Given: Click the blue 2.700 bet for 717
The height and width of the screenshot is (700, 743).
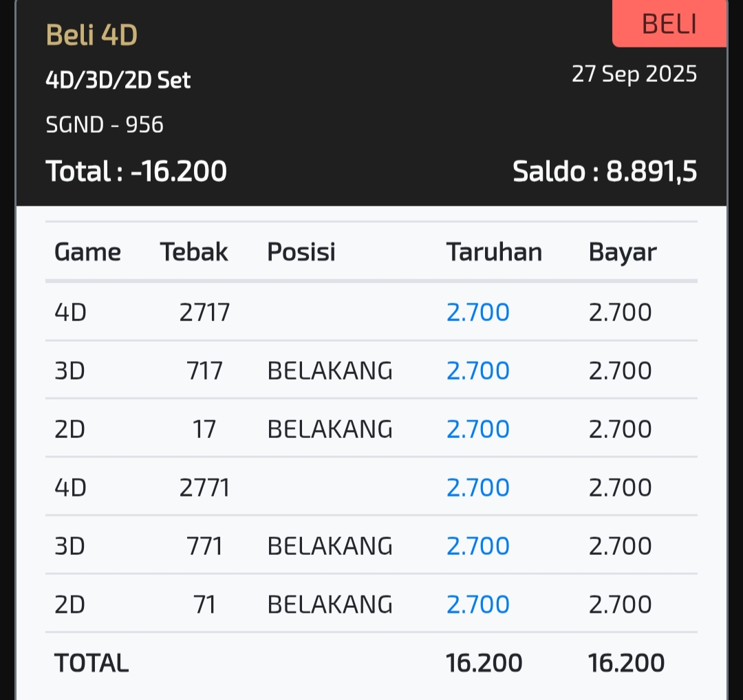Looking at the screenshot, I should pos(478,371).
